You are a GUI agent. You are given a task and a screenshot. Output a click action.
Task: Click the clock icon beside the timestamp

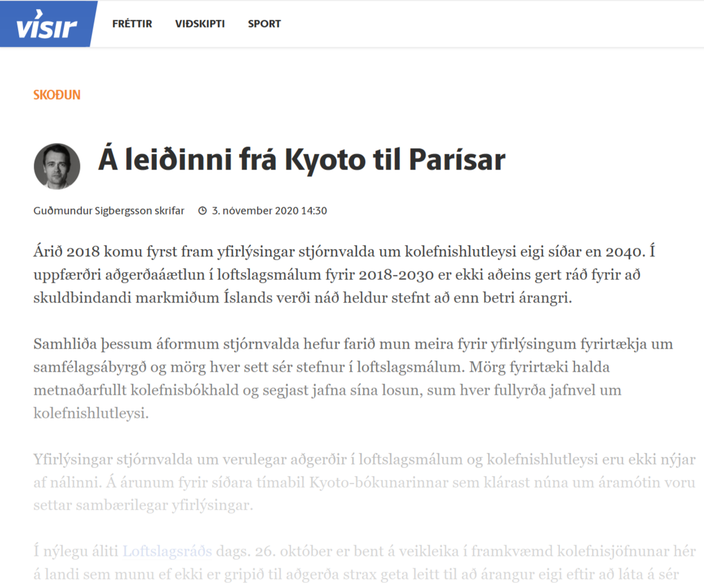coord(202,211)
